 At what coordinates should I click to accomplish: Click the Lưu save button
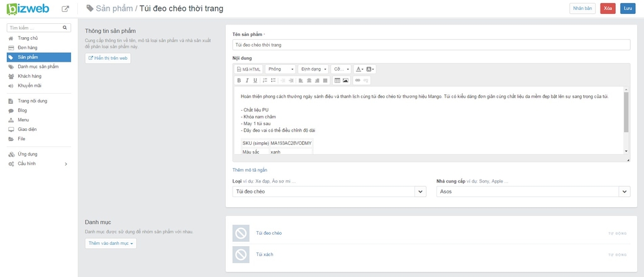[628, 9]
